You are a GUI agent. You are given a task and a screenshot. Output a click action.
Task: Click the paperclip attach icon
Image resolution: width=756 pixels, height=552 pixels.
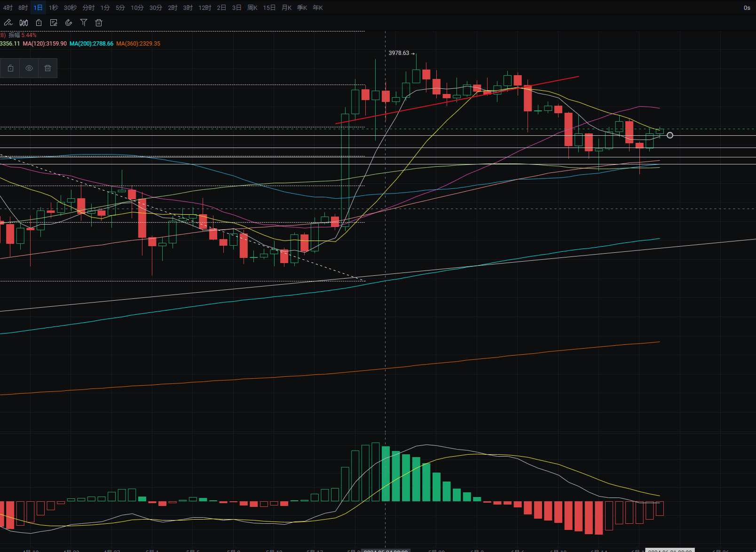69,23
